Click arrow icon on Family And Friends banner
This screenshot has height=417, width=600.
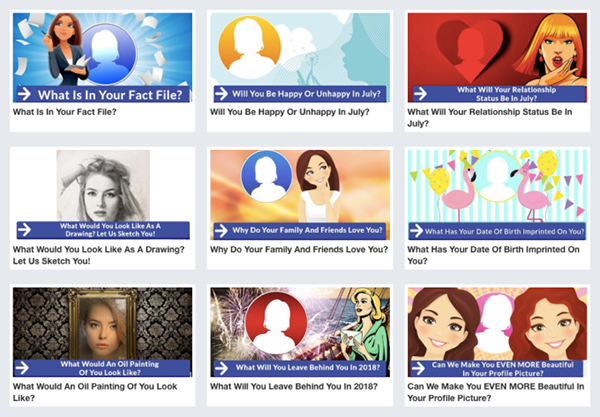click(x=221, y=230)
